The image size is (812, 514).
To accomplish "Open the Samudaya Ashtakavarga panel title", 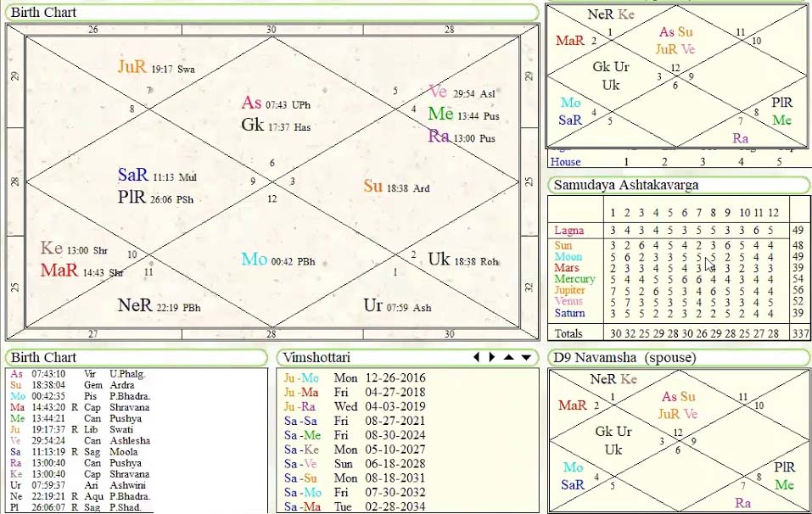I will (x=613, y=184).
